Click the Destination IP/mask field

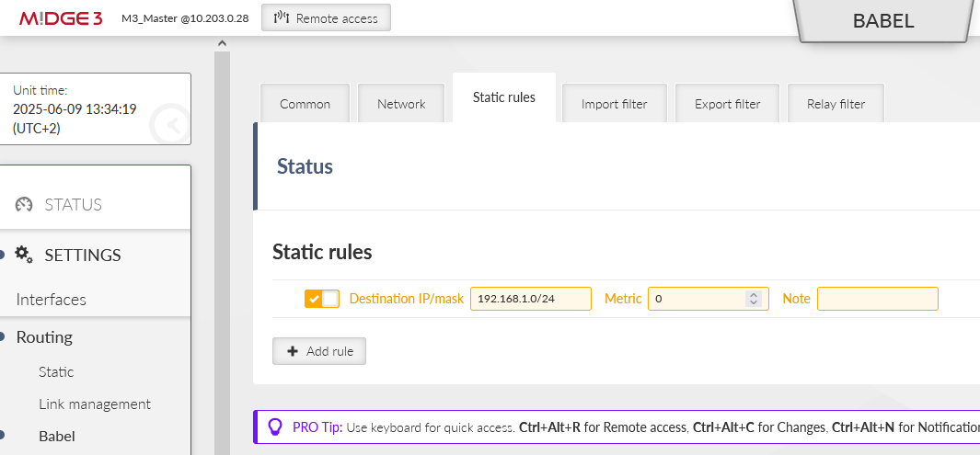point(531,299)
